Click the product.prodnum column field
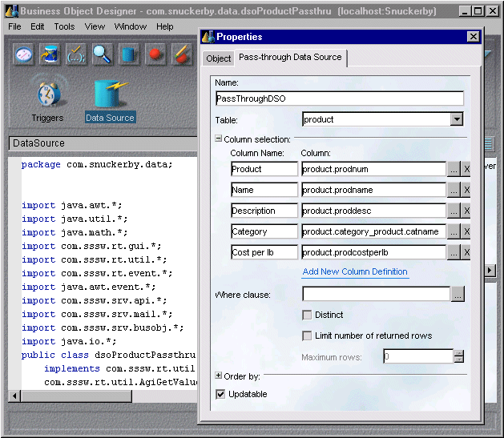 (x=373, y=169)
